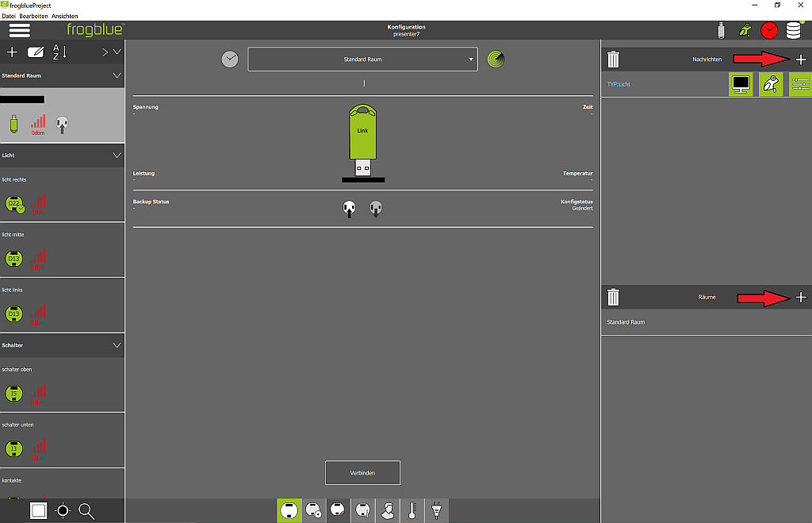The width and height of the screenshot is (812, 523).
Task: Collapse the Standard Raum group
Action: tap(117, 75)
